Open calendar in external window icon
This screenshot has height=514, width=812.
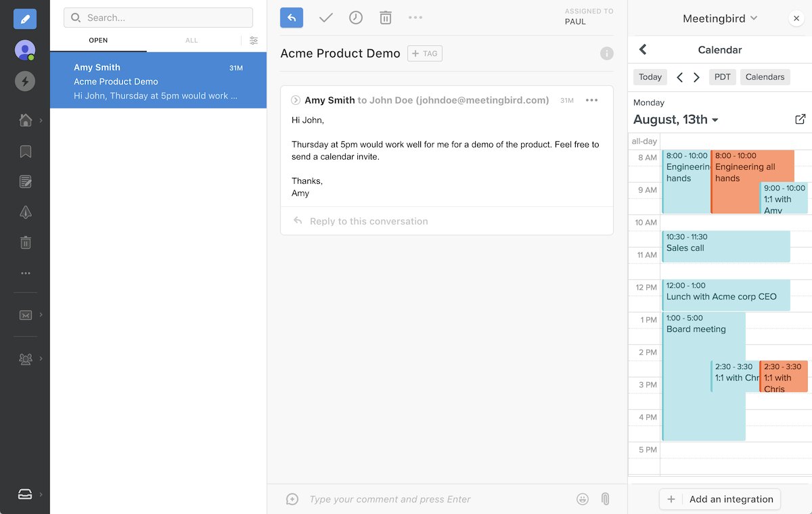coord(800,119)
